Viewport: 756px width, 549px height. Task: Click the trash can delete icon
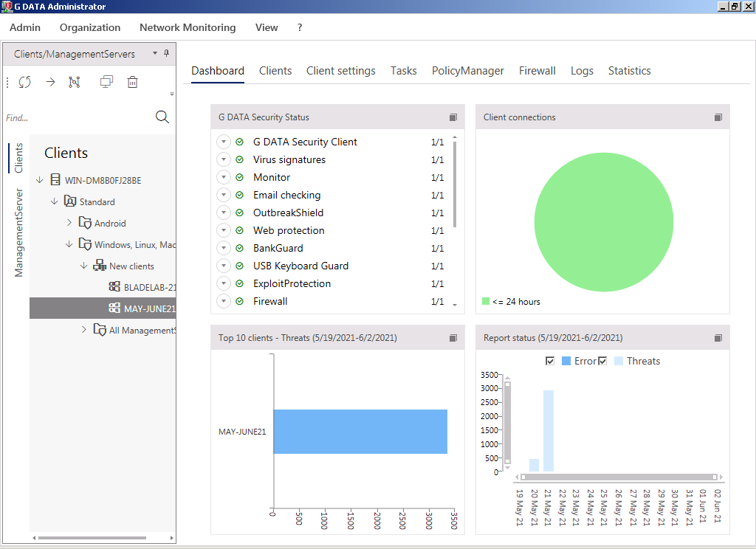(x=132, y=82)
